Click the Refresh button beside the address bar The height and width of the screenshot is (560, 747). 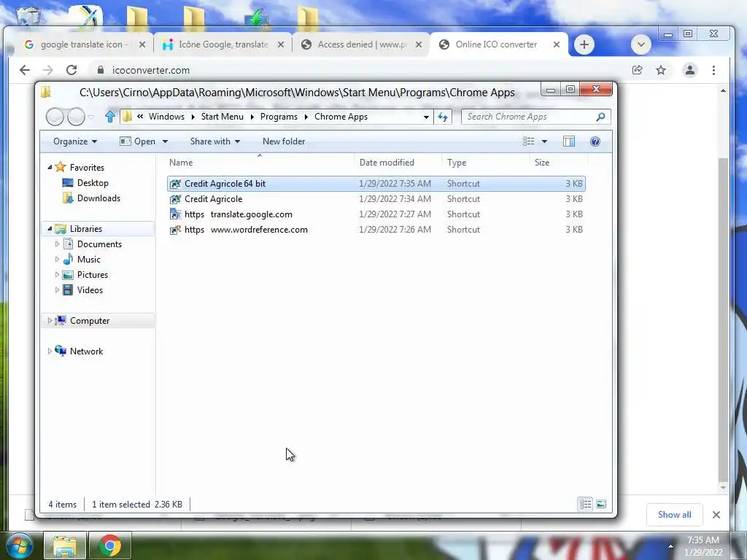[443, 117]
